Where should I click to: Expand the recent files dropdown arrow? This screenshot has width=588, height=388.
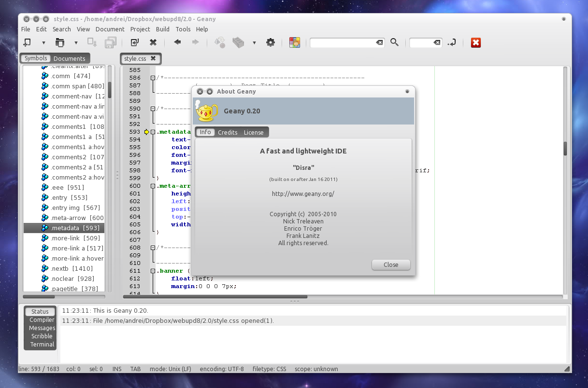tap(76, 43)
